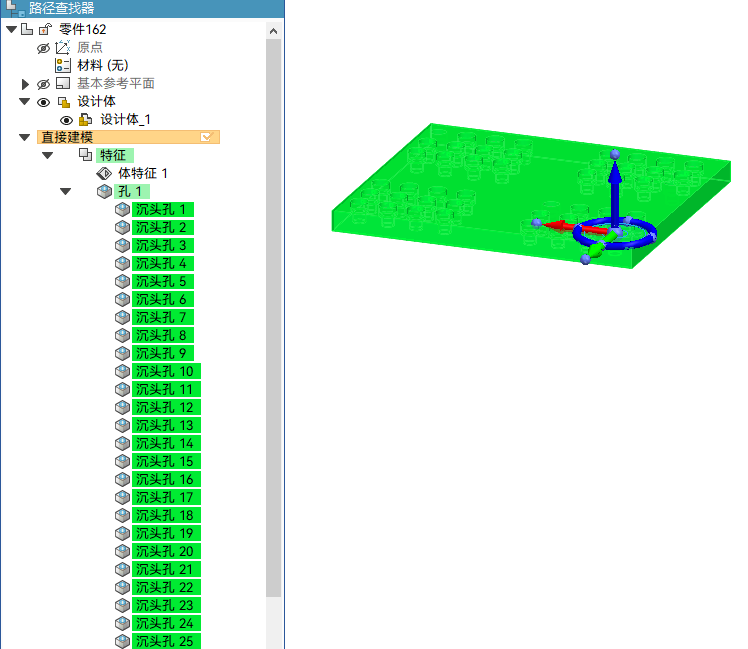748x649 pixels.
Task: Select 沉头孔 20 in the tree
Action: click(x=166, y=551)
